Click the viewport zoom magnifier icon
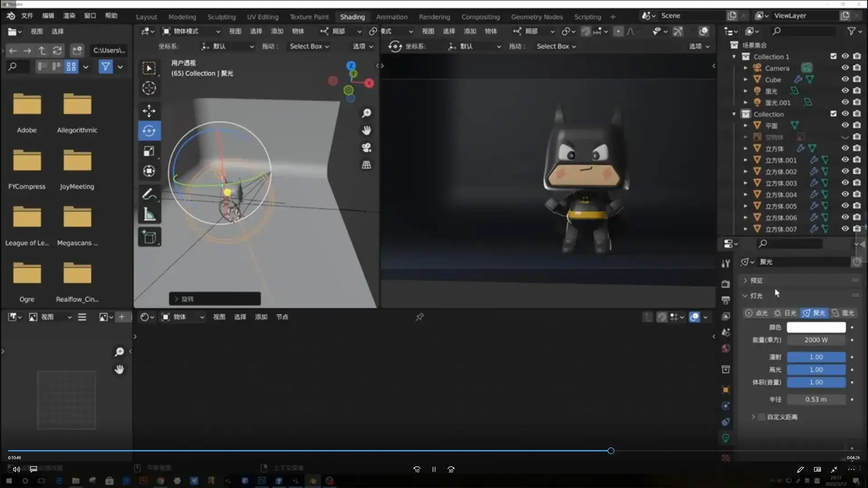This screenshot has width=868, height=488. (366, 113)
